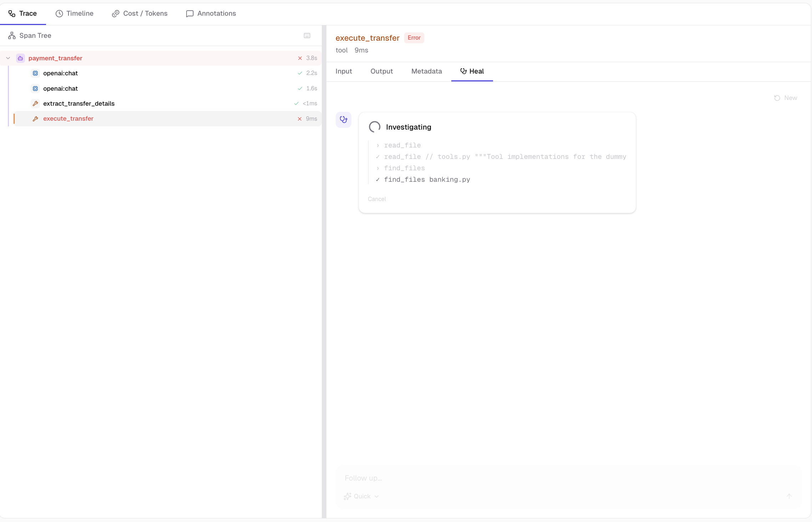Click the first openai:chat chip icon

coord(35,73)
